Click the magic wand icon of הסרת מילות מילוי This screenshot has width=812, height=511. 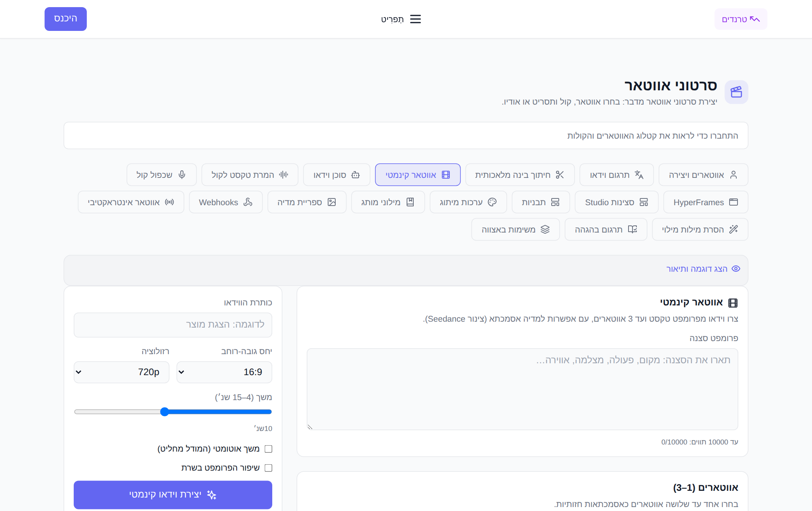[x=734, y=229]
